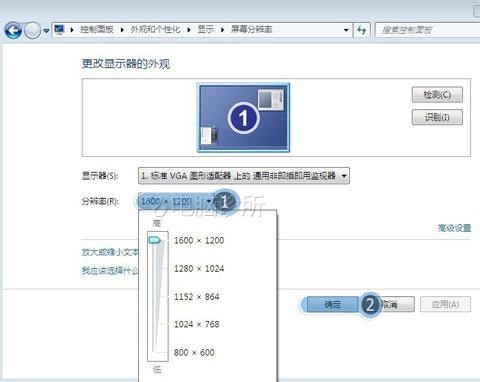The image size is (480, 382).
Task: Open the 我应该选择什么 help link
Action: [110, 270]
